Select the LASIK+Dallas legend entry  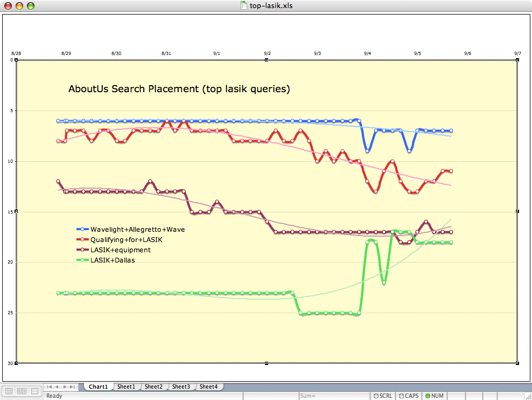click(112, 260)
